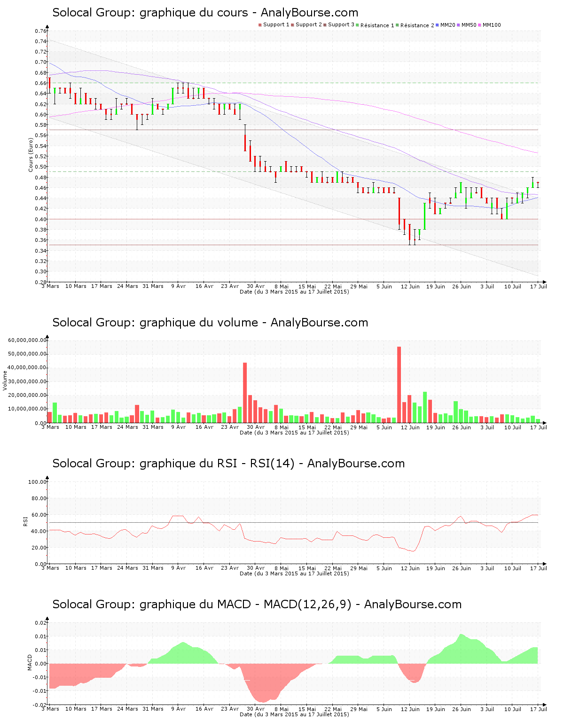Click the MM100 pink legend square
This screenshot has height=728, width=564.
coord(480,25)
